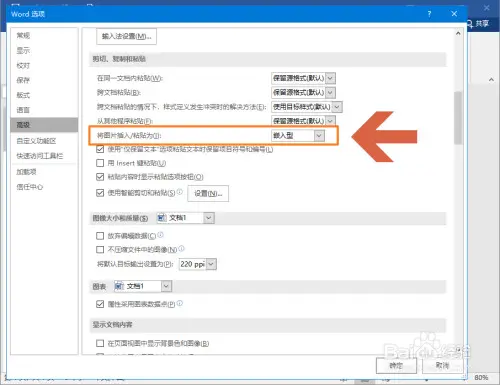Select 显示 category in sidebar
Viewport: 500px width, 385px height.
tap(44, 50)
